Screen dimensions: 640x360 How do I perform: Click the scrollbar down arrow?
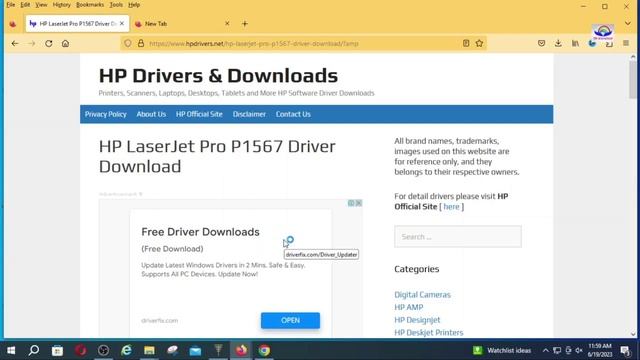point(633,334)
